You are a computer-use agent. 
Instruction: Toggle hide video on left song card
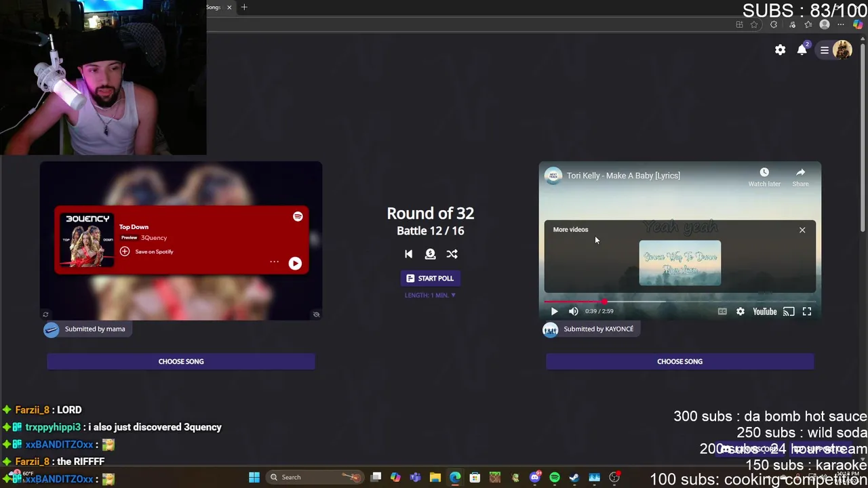316,314
